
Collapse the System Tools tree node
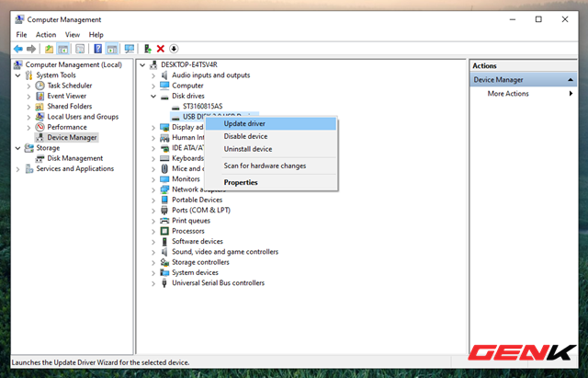[18, 75]
